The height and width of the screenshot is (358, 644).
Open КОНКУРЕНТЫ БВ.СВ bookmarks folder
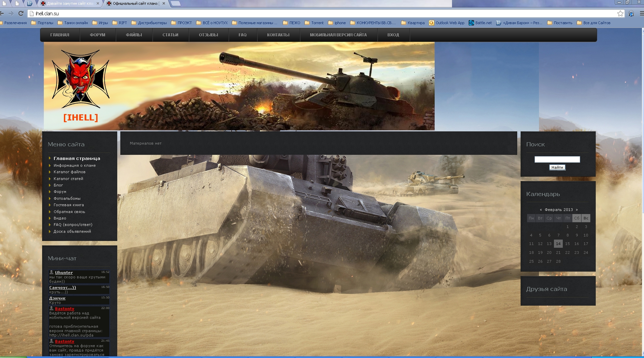coord(373,23)
